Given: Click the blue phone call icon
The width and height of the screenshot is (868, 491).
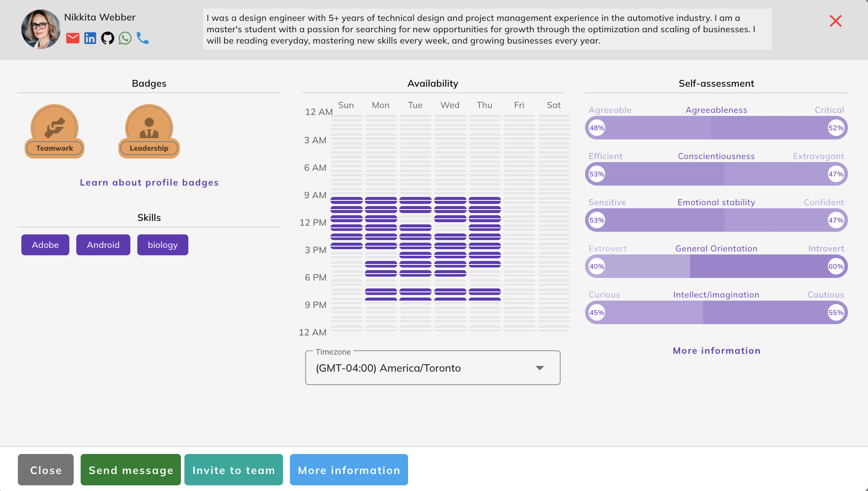Looking at the screenshot, I should 143,38.
